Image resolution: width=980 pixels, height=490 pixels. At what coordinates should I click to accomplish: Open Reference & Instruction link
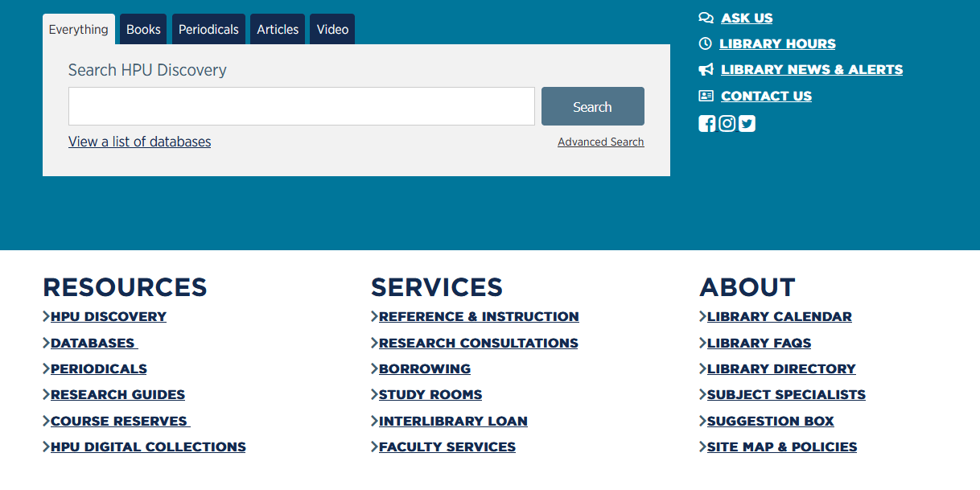[x=479, y=316]
